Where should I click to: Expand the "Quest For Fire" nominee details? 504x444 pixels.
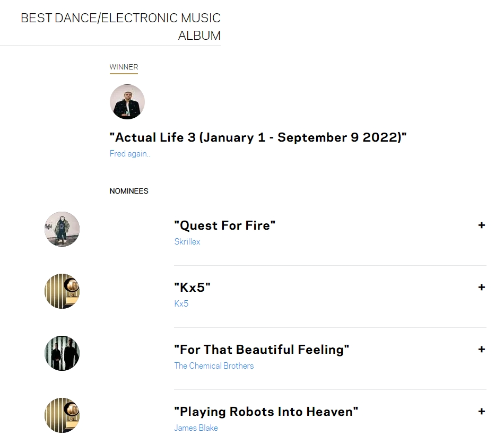point(481,225)
